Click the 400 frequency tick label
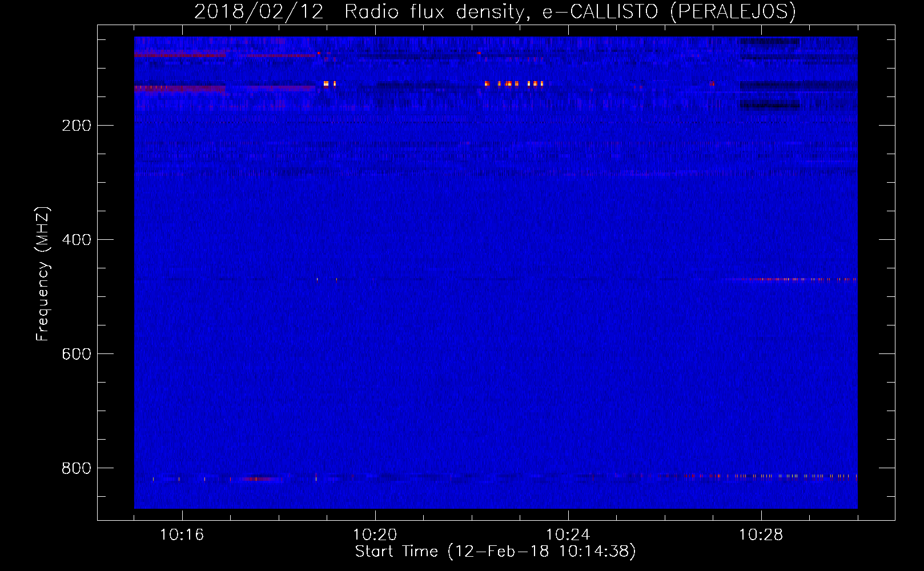This screenshot has height=571, width=924. (77, 240)
